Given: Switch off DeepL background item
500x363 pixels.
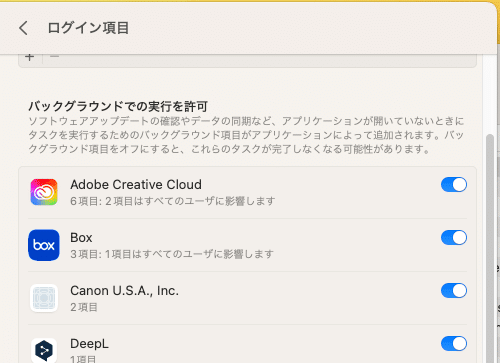Looking at the screenshot, I should (454, 344).
